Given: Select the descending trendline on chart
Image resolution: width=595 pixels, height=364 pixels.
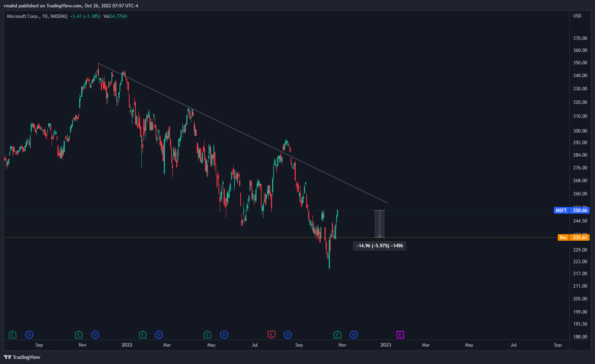Looking at the screenshot, I should click(243, 133).
